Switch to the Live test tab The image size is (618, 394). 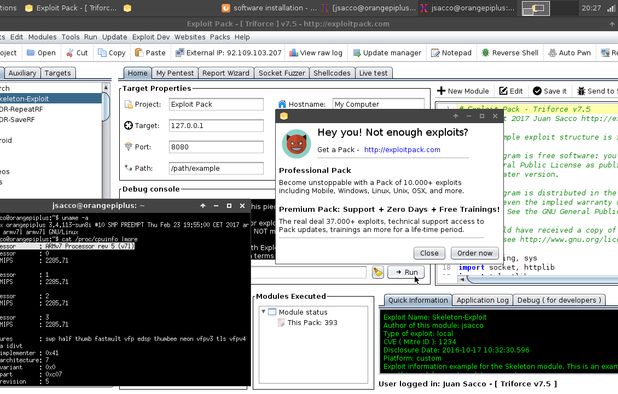click(373, 73)
